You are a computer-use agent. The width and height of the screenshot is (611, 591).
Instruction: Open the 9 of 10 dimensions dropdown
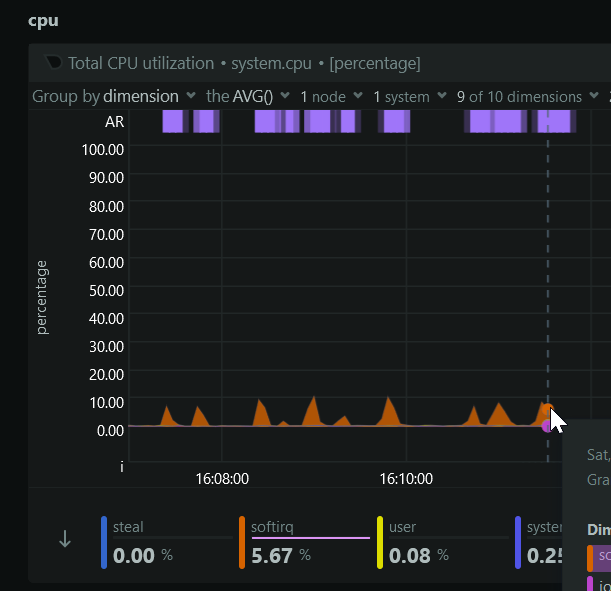pos(528,96)
